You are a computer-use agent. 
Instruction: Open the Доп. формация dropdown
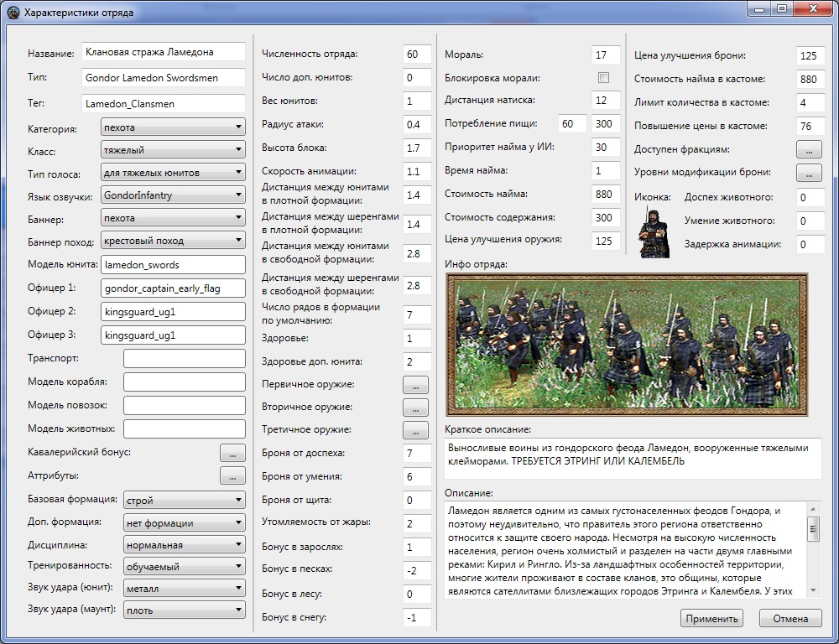(x=184, y=522)
